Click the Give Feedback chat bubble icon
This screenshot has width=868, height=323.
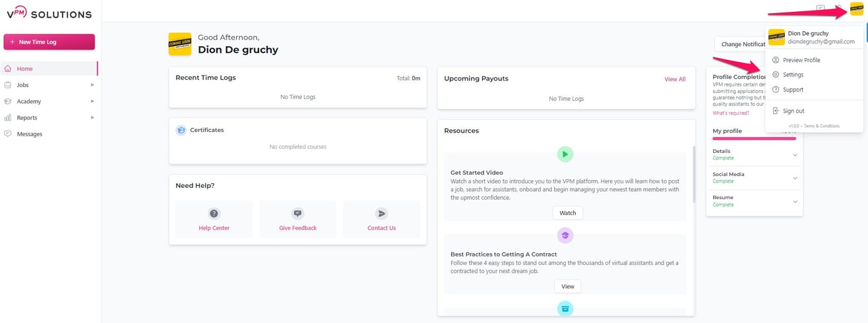tap(297, 214)
